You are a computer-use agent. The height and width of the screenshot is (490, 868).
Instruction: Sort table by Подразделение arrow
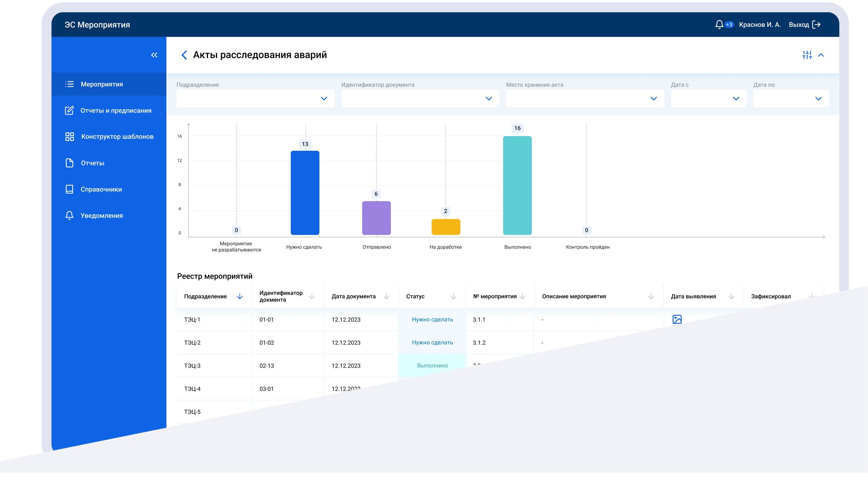click(x=239, y=296)
